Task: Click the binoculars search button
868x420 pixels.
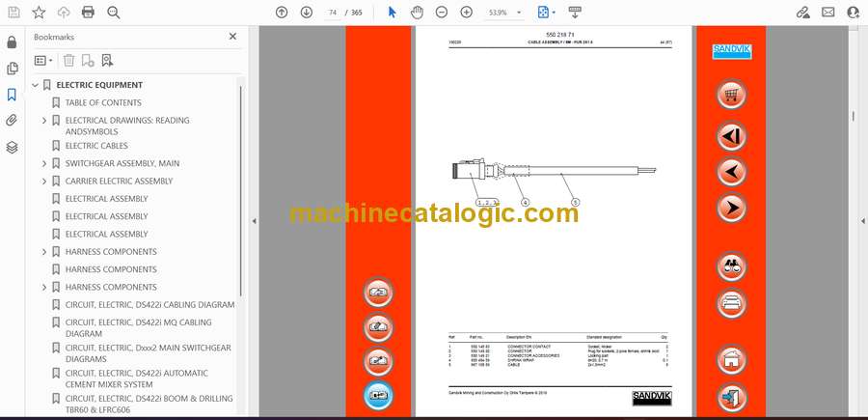Action: coord(731,266)
